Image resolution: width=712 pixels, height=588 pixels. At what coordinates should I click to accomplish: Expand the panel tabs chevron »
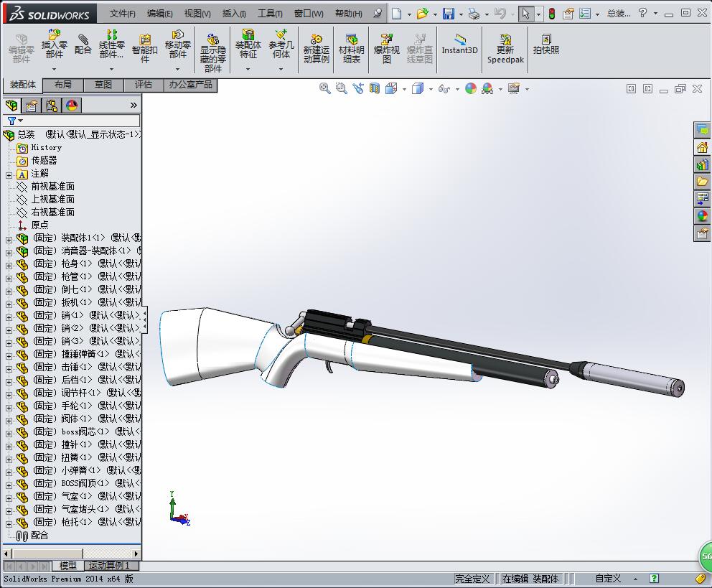click(x=133, y=106)
